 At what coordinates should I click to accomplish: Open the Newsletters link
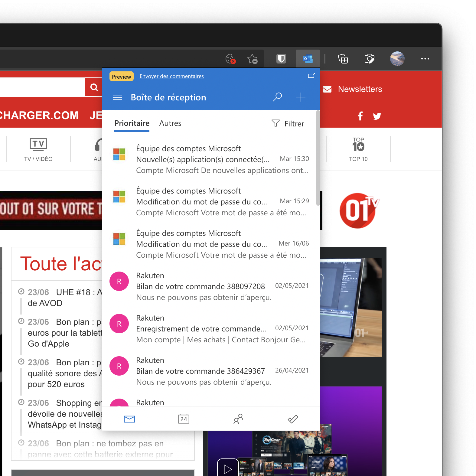[x=352, y=89]
